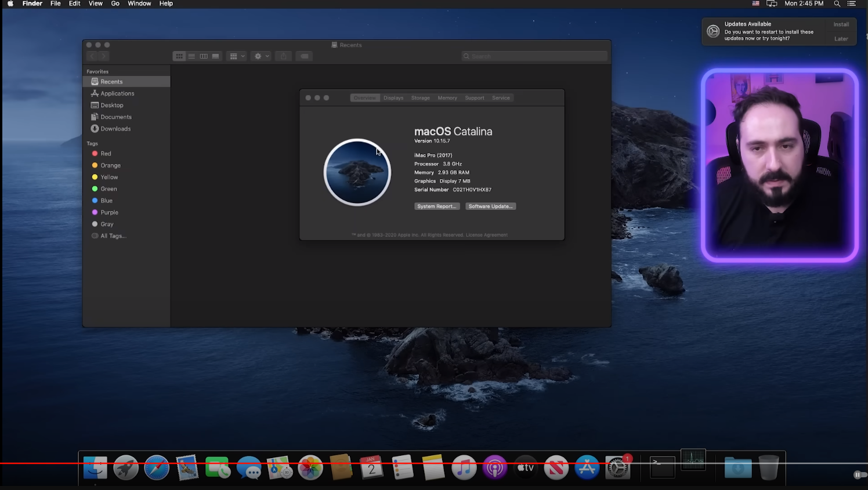Switch to the Service tab
This screenshot has height=490, width=868.
[x=501, y=98]
